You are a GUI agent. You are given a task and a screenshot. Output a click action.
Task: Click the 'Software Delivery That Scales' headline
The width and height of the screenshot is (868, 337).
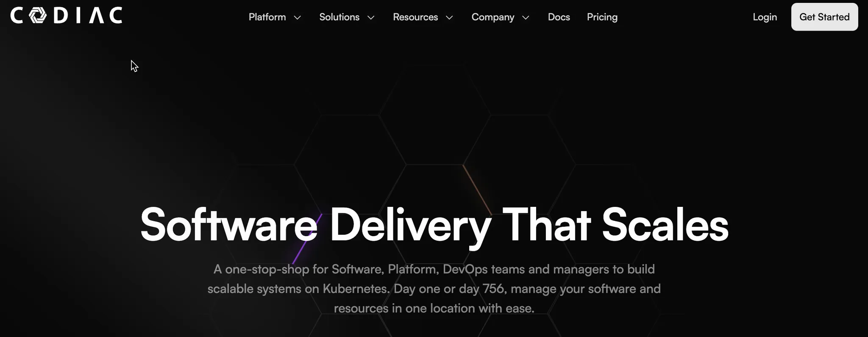tap(434, 225)
